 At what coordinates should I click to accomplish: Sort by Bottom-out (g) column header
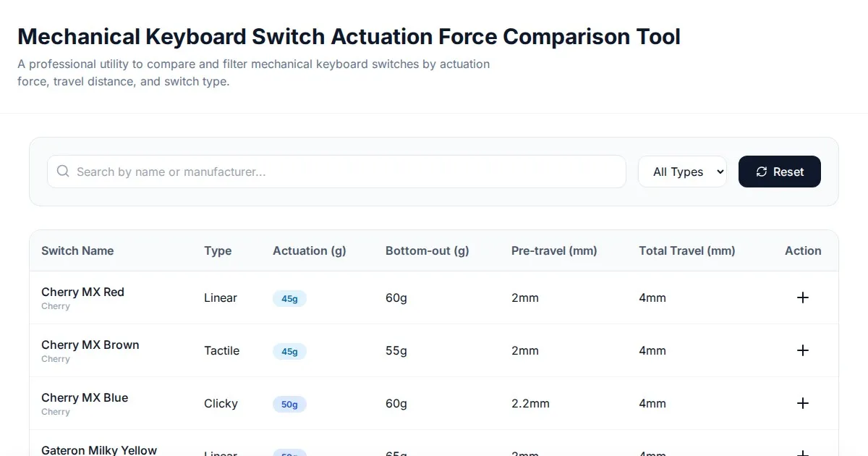pos(427,250)
